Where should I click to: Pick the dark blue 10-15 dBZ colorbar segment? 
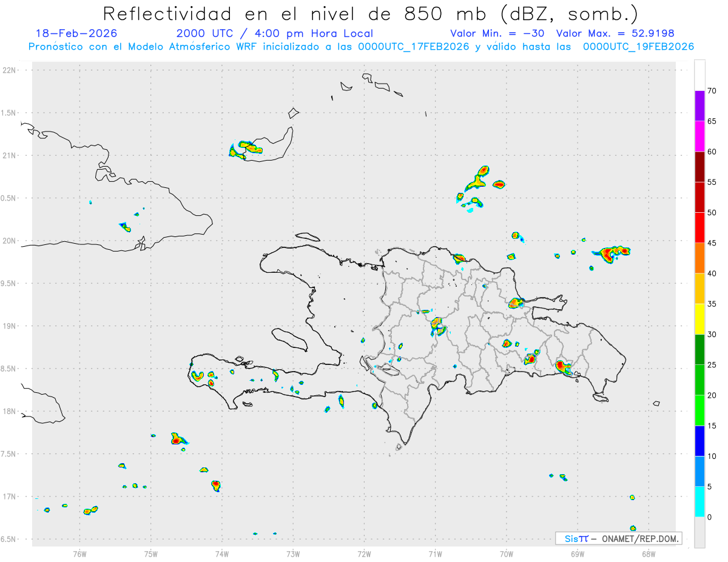(x=699, y=441)
